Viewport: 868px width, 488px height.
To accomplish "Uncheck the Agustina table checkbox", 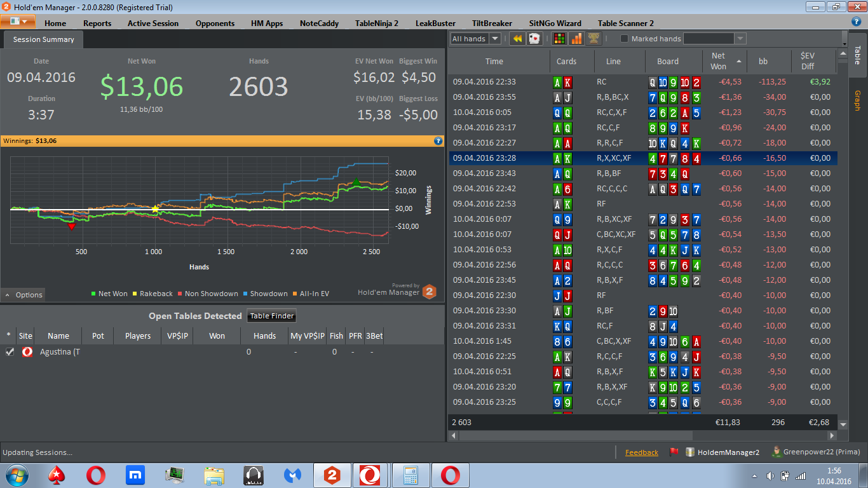I will pos(10,351).
